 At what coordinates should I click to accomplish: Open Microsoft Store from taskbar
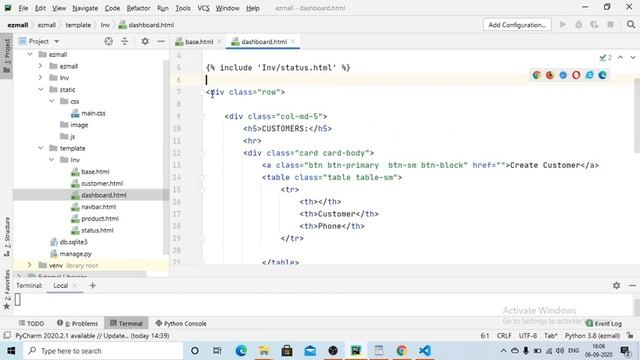tap(287, 351)
